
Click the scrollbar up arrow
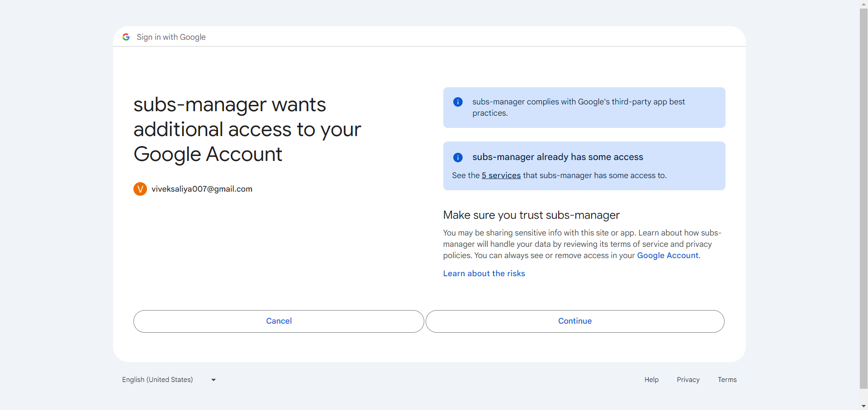click(863, 4)
